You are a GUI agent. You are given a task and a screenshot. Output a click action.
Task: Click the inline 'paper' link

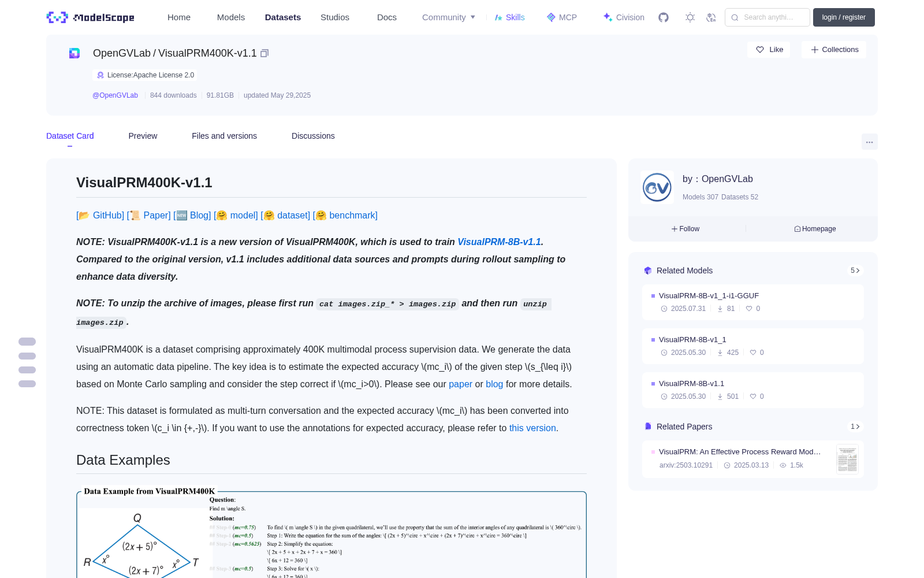pyautogui.click(x=460, y=384)
